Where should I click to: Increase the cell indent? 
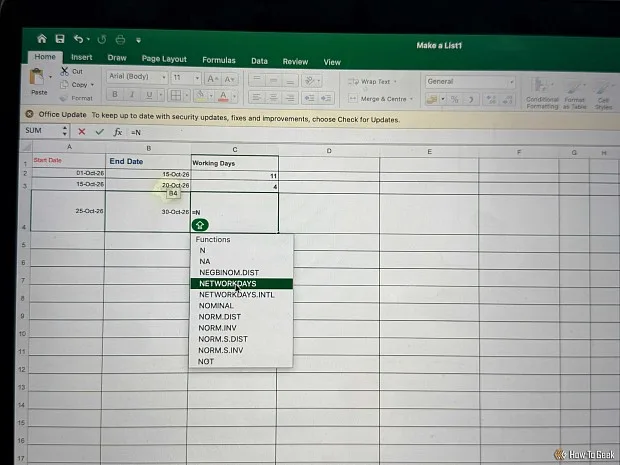coord(326,98)
